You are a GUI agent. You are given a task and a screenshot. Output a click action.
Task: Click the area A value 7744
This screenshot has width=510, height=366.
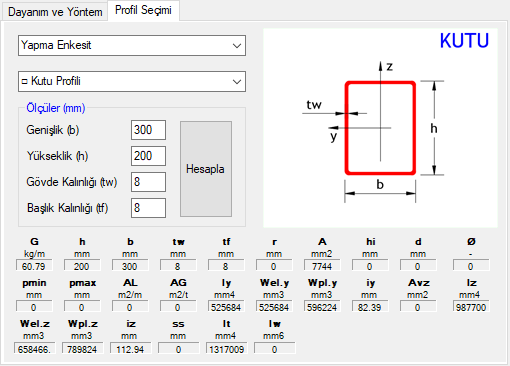pos(322,266)
